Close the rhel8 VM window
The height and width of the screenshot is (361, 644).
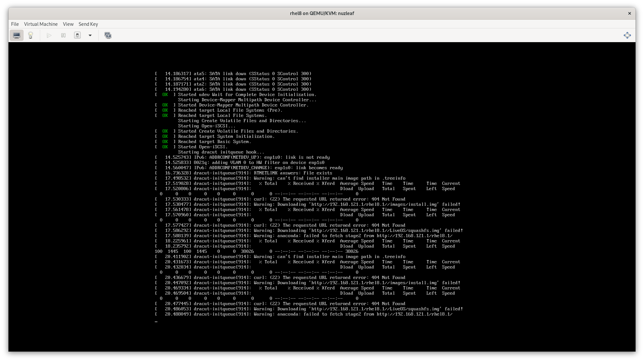tap(629, 13)
